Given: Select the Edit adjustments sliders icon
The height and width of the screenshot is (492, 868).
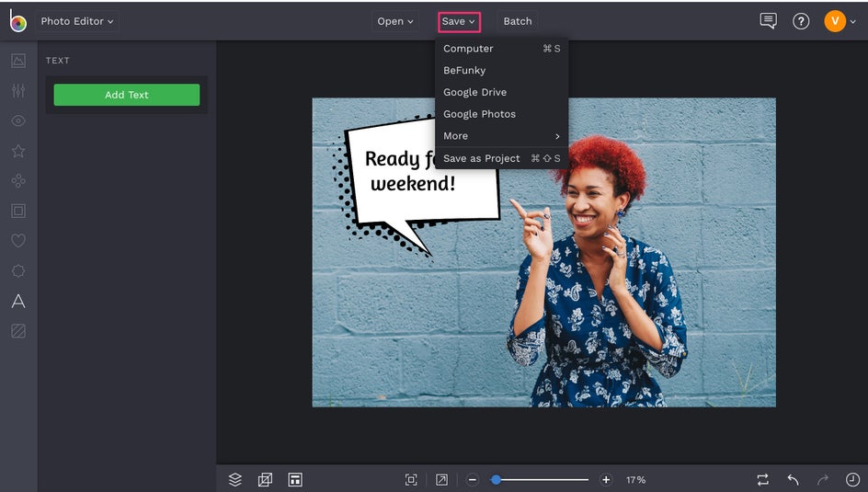Looking at the screenshot, I should (18, 91).
